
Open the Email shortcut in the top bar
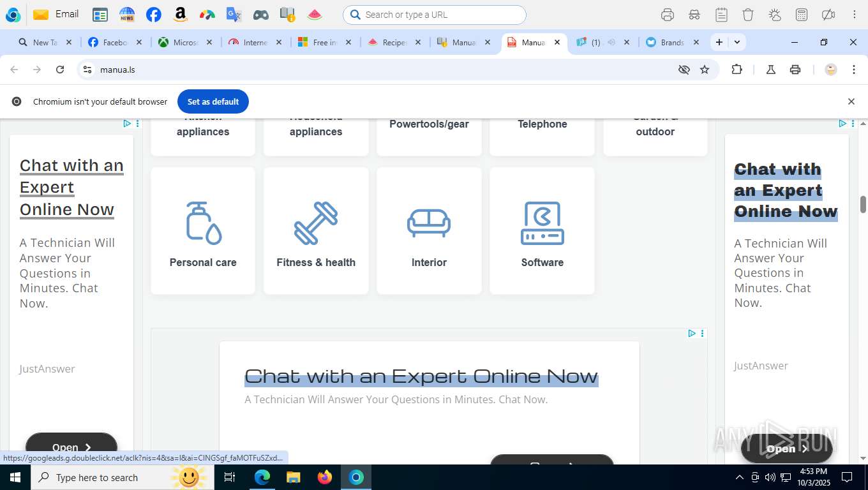click(x=56, y=14)
